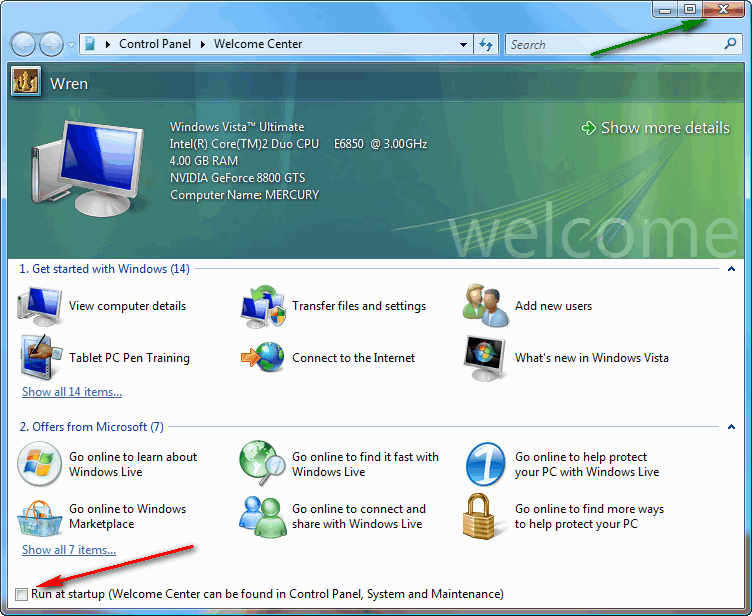Image resolution: width=752 pixels, height=616 pixels.
Task: Select Tablet PC Pen Training label
Action: point(129,358)
